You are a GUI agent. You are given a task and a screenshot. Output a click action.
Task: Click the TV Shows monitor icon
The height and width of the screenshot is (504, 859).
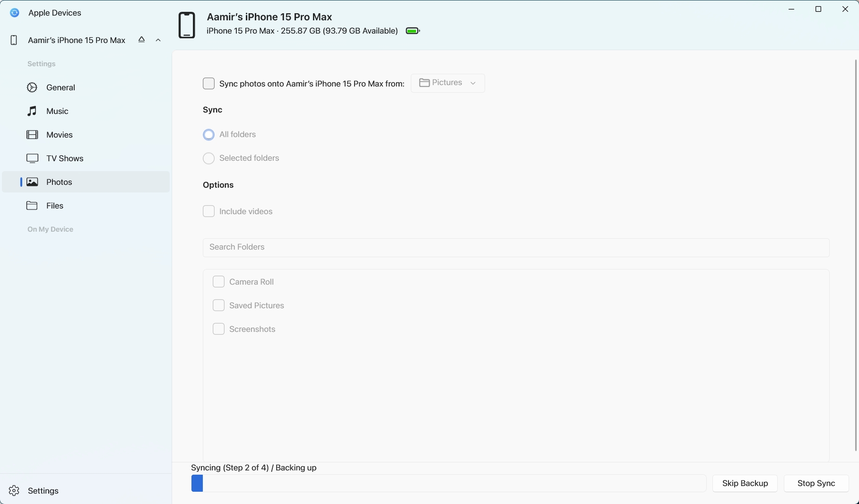(x=32, y=158)
